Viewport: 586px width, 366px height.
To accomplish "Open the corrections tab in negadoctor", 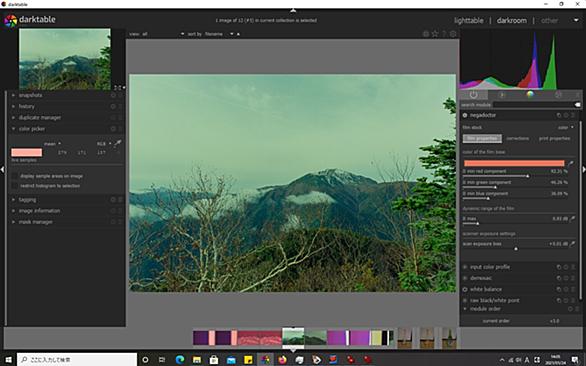I will point(518,138).
